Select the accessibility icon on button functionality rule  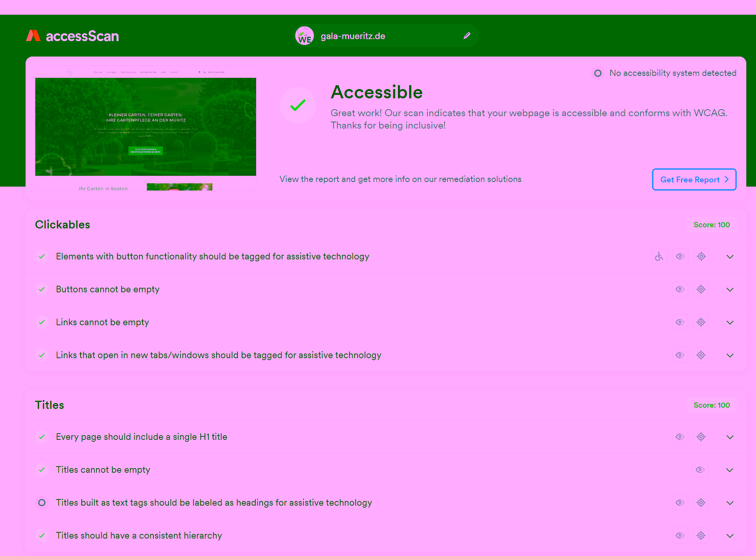tap(659, 256)
